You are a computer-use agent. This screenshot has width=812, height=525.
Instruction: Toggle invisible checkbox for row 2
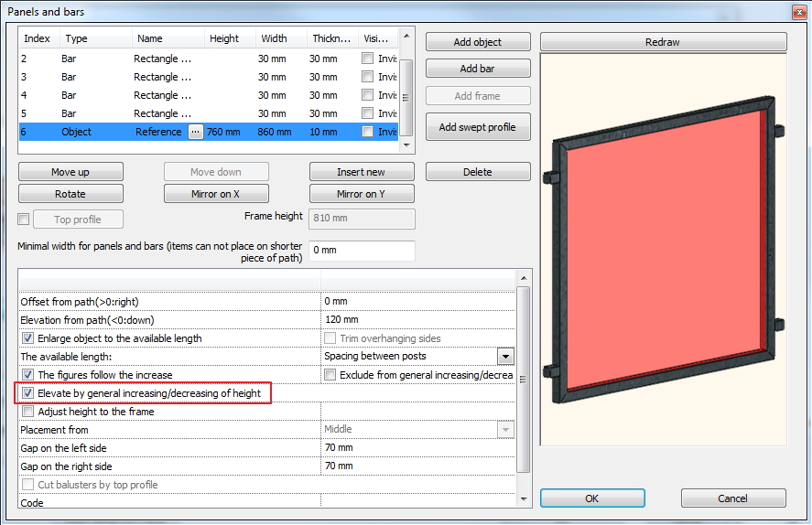pos(368,59)
